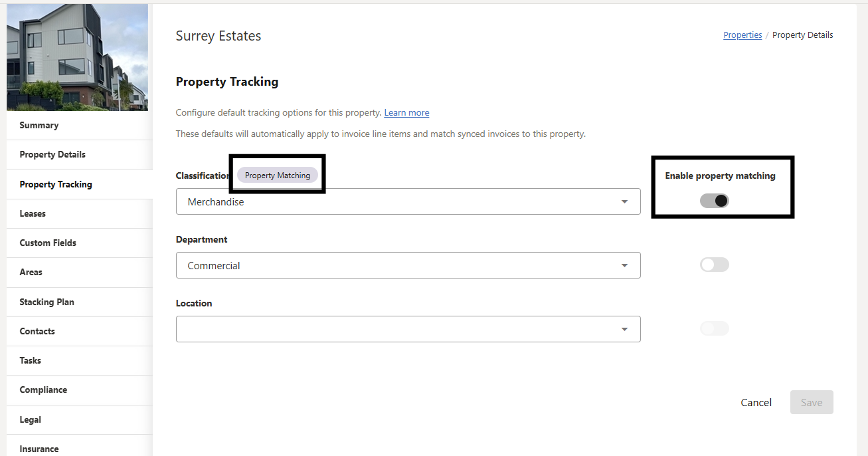868x456 pixels.
Task: Open the Classification dropdown showing Merchandise
Action: 408,201
